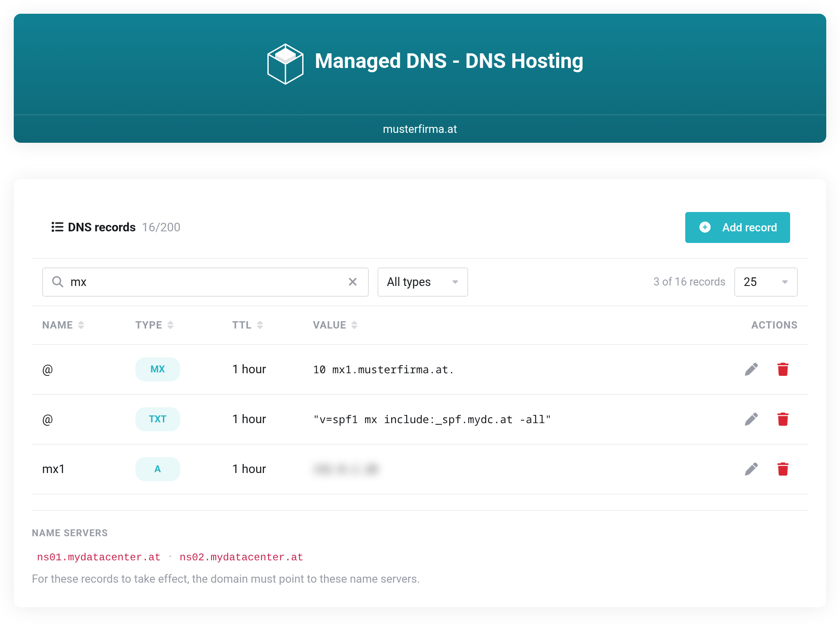The width and height of the screenshot is (840, 639).
Task: Click the DNS records list icon
Action: [x=57, y=227]
